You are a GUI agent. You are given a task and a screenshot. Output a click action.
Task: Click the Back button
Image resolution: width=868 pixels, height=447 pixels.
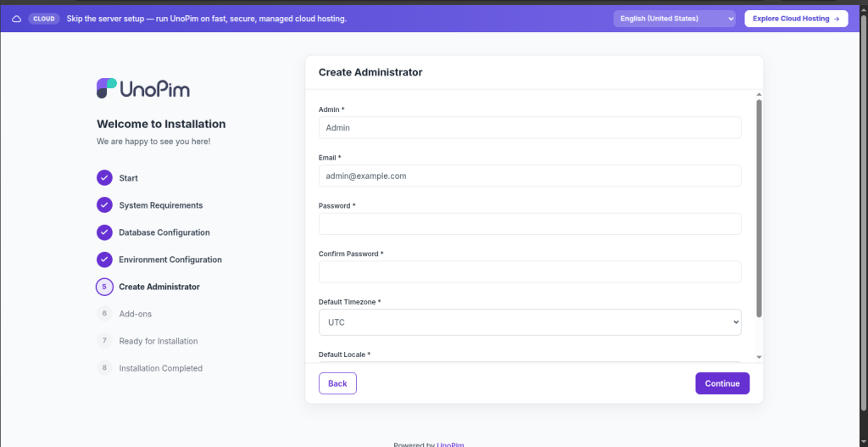(x=337, y=383)
